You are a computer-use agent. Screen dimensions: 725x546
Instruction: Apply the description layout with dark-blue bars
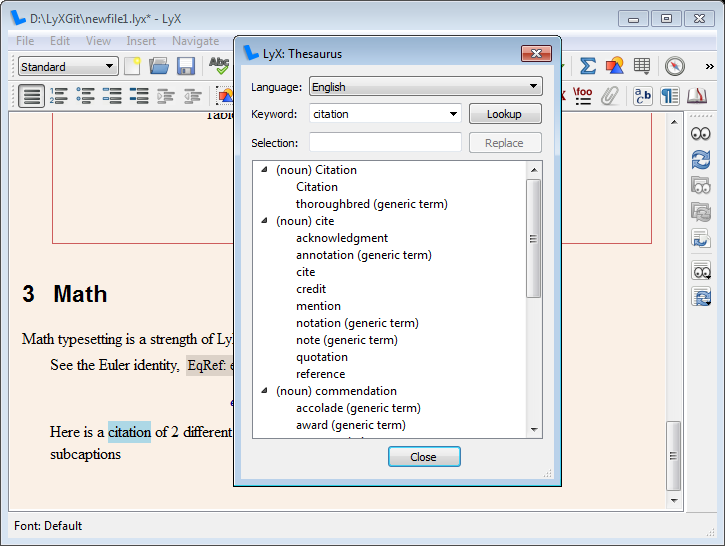coord(139,96)
